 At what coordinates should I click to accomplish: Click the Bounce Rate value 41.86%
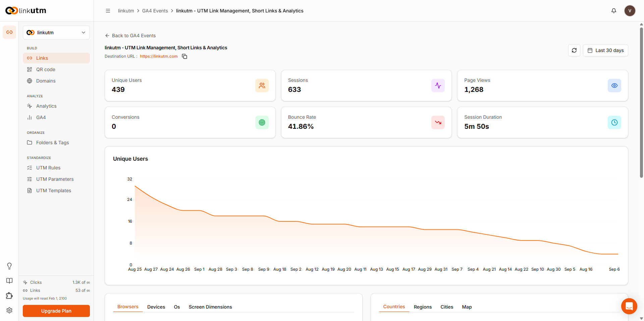(301, 126)
